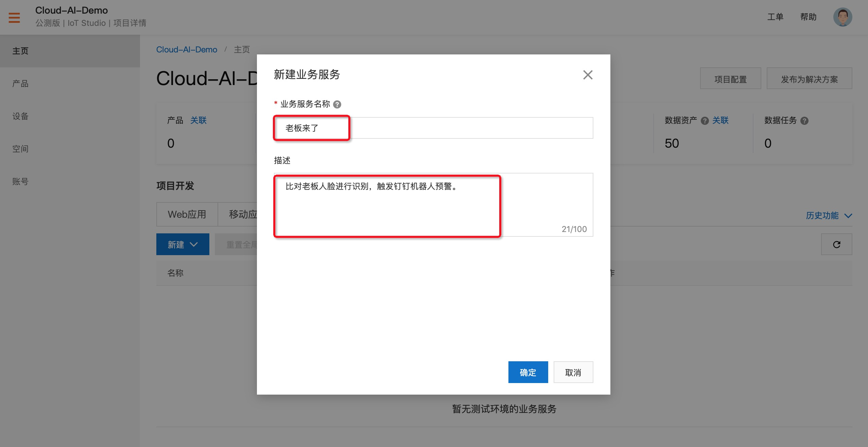
Task: Select 设备 in the left sidebar
Action: (x=20, y=116)
